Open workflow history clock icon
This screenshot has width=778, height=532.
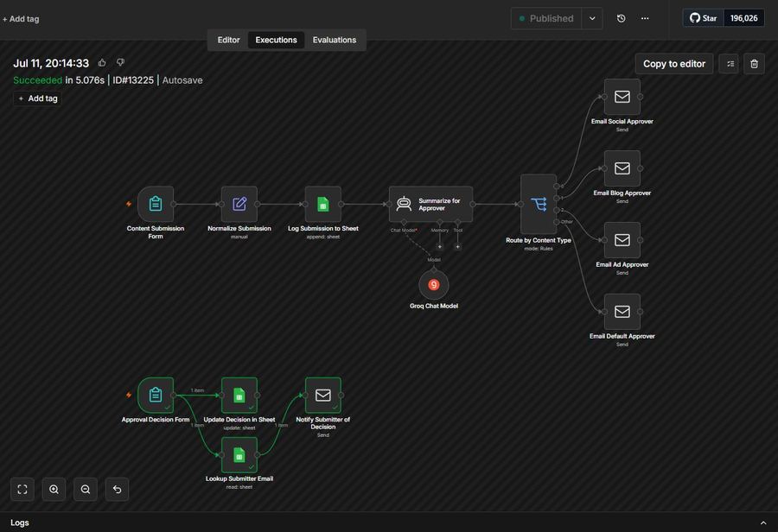pos(622,18)
